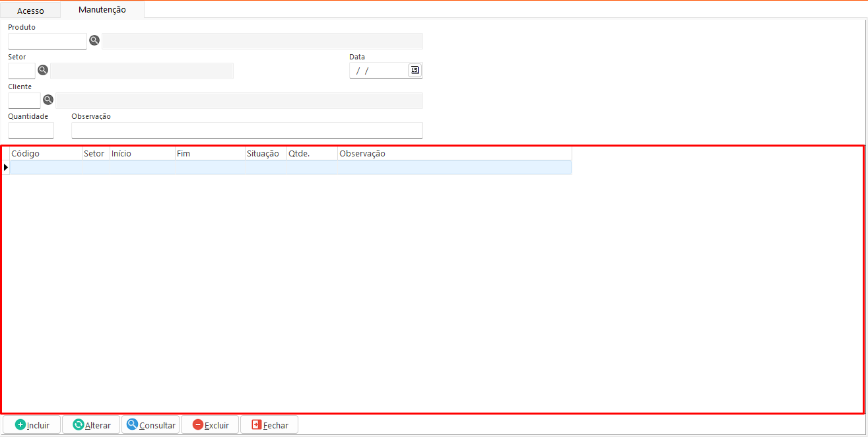
Task: Click the Alterar button
Action: 91,425
